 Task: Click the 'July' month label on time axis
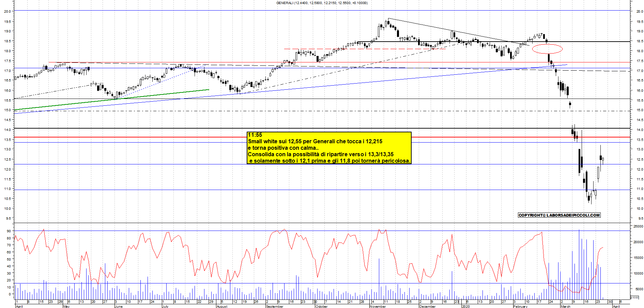165,306
